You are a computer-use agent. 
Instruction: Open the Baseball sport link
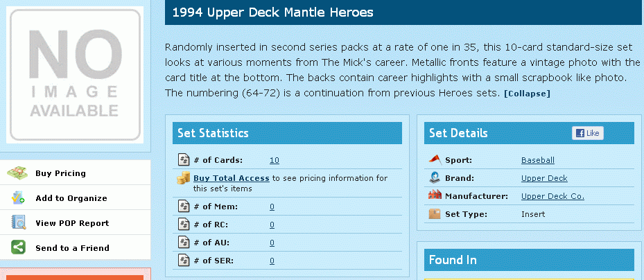(538, 160)
